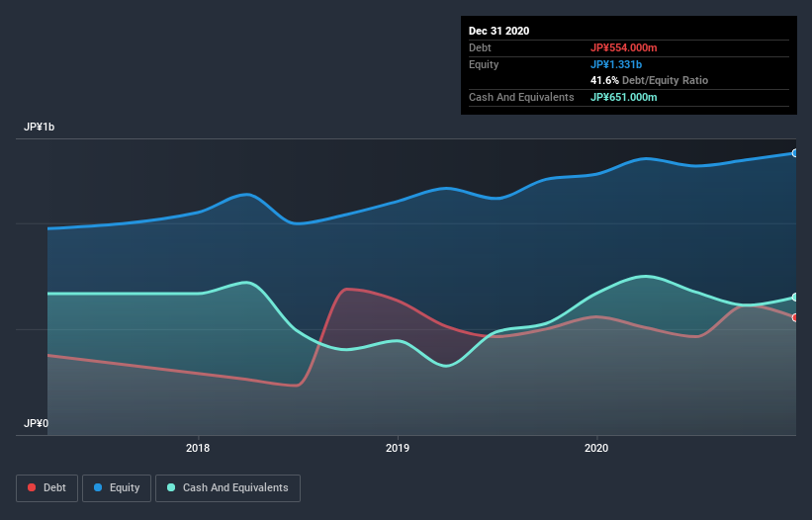
Task: Click the JP¥1.331b equity value
Action: (616, 64)
